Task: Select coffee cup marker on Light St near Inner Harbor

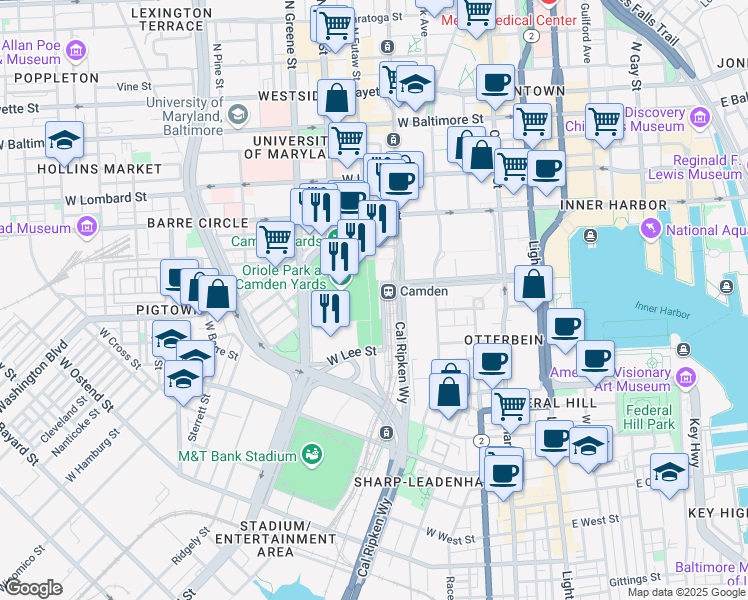Action: [547, 169]
